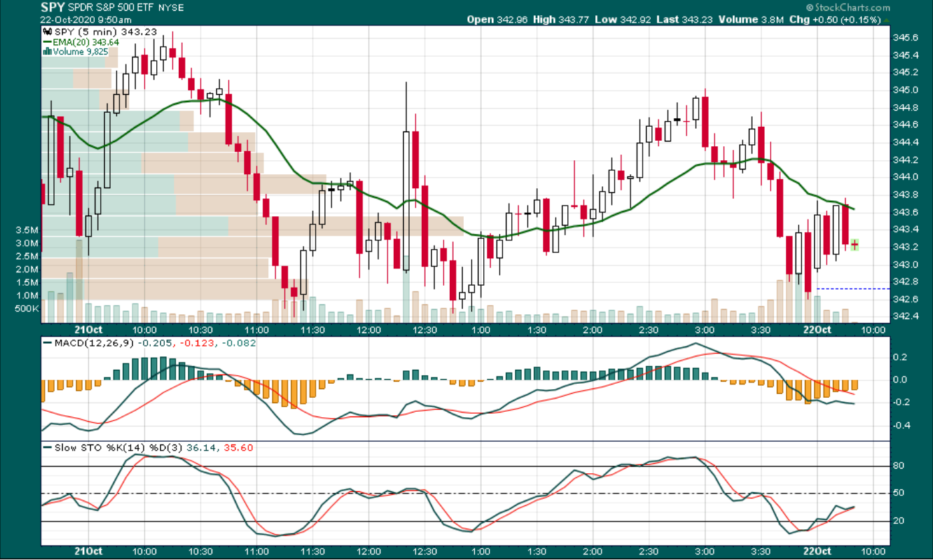Click the Open 342.96 value in the header
Viewport: 933px width, 560px height.
pos(497,19)
